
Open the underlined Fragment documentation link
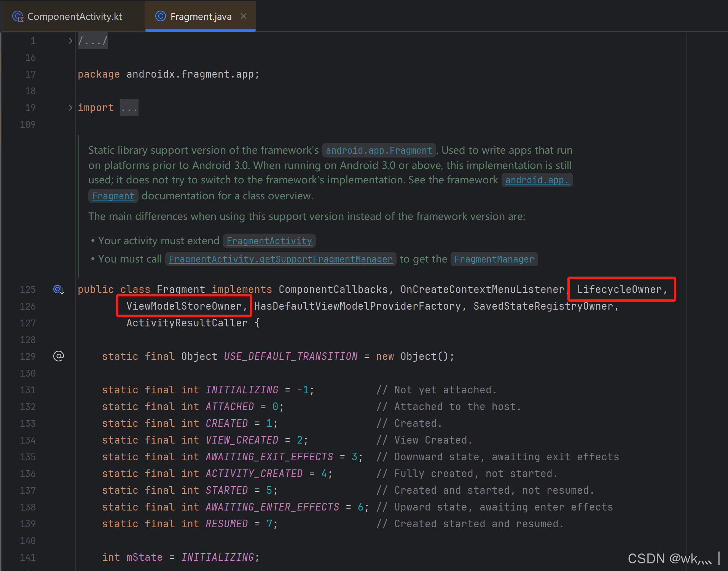[113, 196]
